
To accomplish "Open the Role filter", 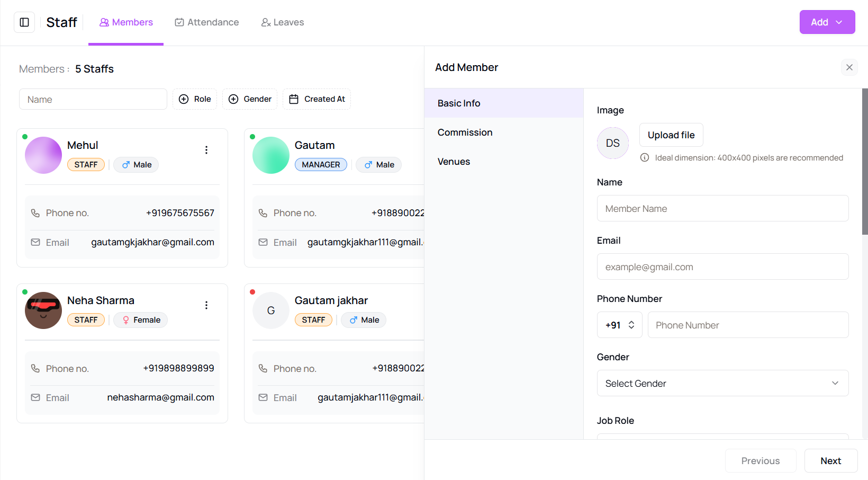I will [195, 99].
